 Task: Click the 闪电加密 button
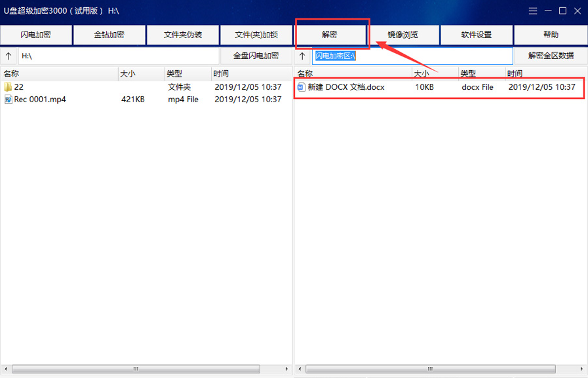36,35
